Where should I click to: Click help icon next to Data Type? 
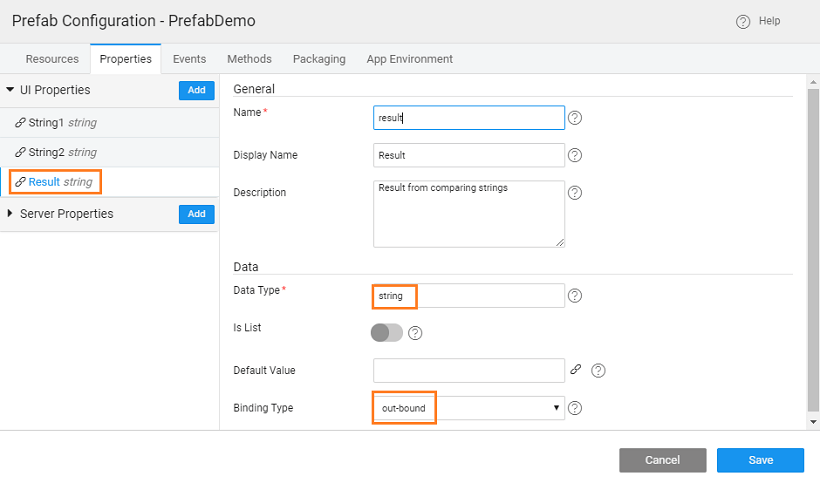click(x=575, y=296)
